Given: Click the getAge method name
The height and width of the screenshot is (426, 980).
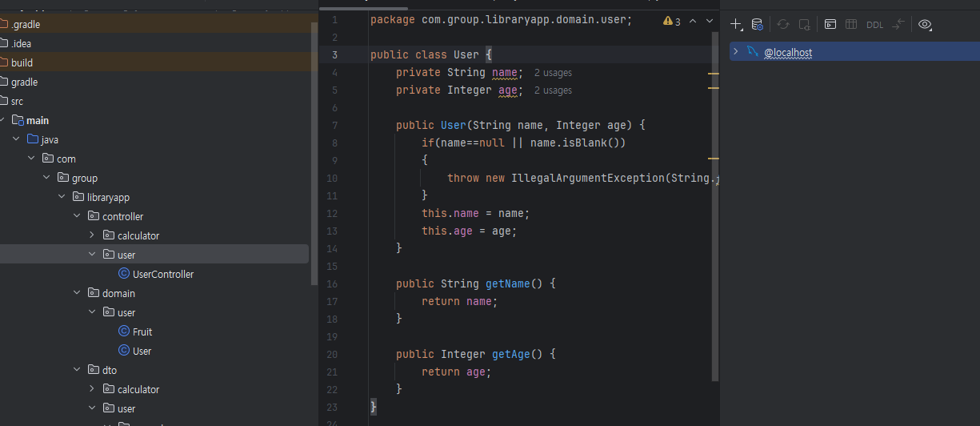Looking at the screenshot, I should pyautogui.click(x=511, y=354).
